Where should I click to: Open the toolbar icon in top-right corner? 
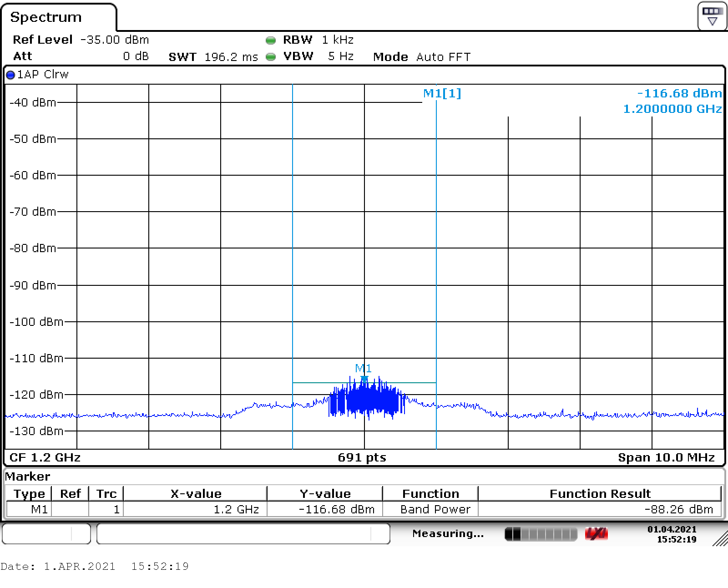(x=712, y=16)
